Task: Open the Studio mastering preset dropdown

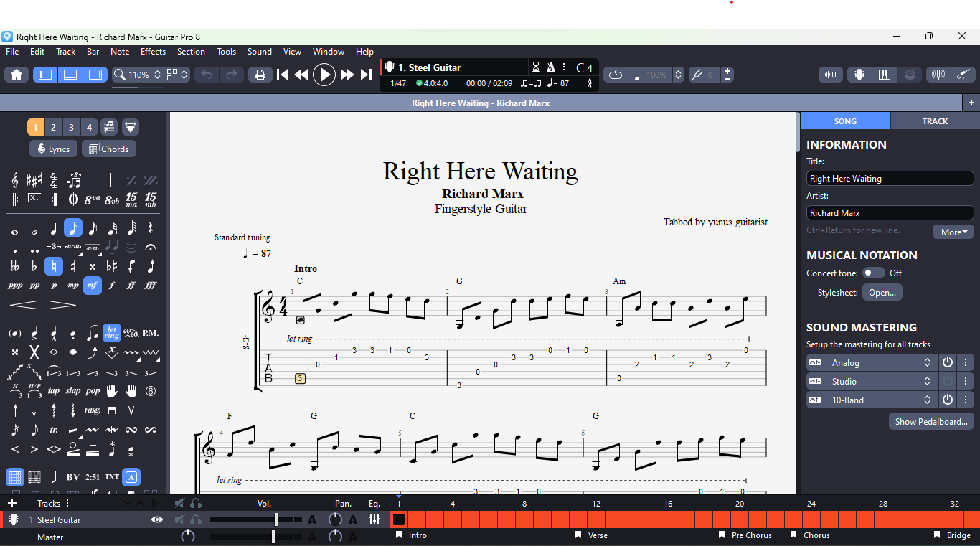Action: (881, 381)
